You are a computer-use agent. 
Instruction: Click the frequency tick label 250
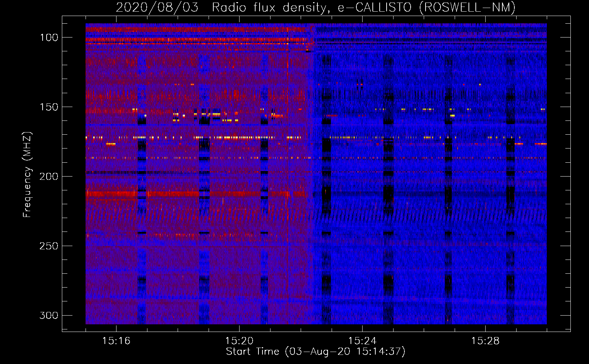coord(49,246)
